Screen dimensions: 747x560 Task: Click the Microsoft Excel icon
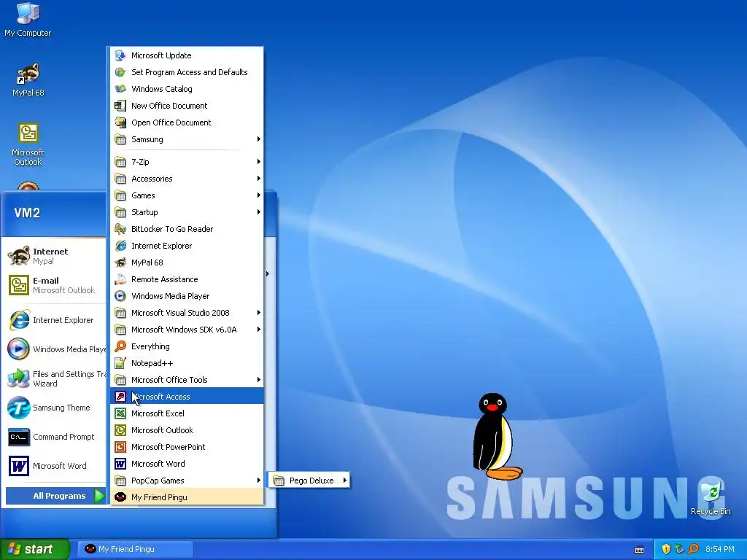point(120,413)
